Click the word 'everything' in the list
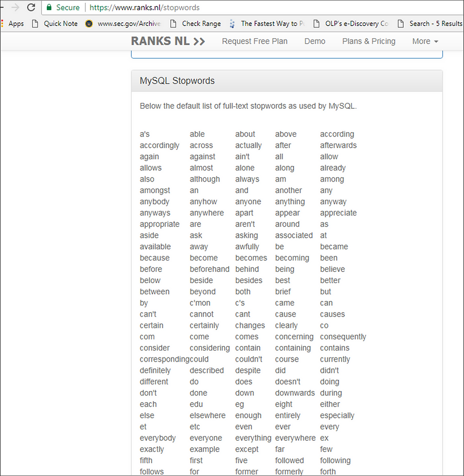The width and height of the screenshot is (464, 476). (x=253, y=438)
